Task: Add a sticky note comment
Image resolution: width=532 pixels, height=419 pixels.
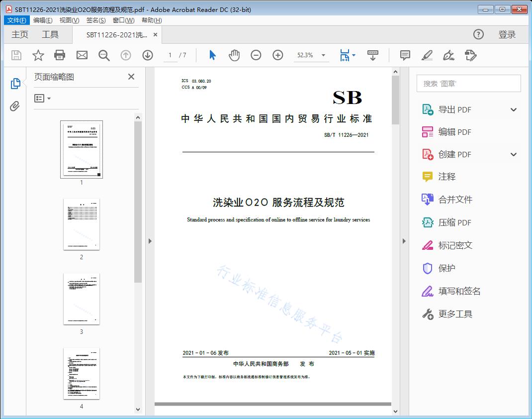Action: (x=405, y=55)
